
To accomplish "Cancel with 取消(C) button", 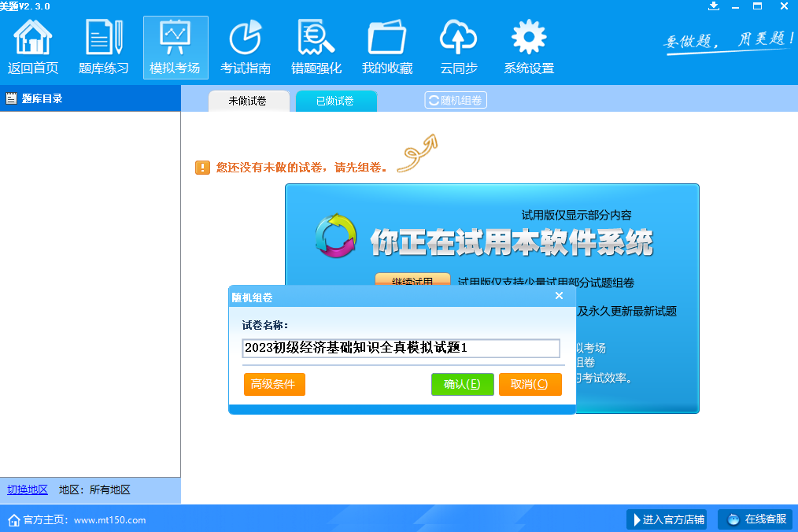I will click(530, 384).
